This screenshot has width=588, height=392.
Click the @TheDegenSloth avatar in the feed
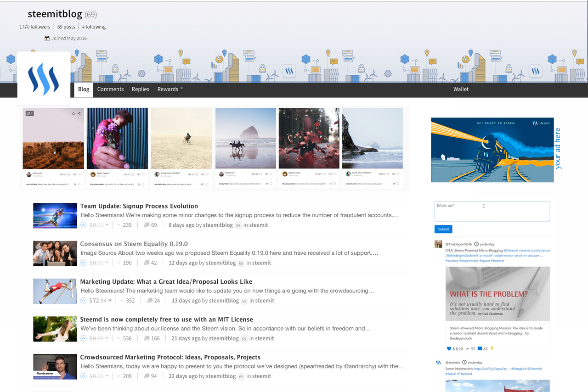[x=438, y=244]
